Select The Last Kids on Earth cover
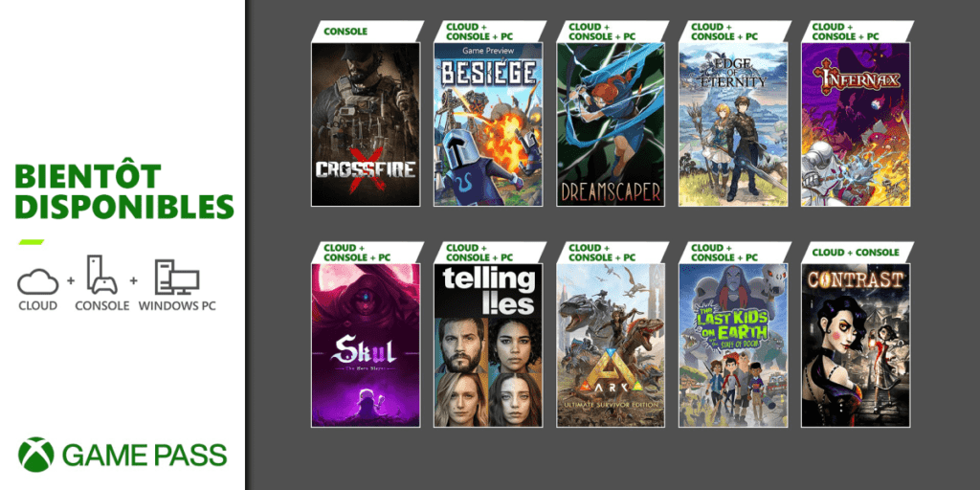Viewport: 980px width, 490px height. tap(733, 345)
